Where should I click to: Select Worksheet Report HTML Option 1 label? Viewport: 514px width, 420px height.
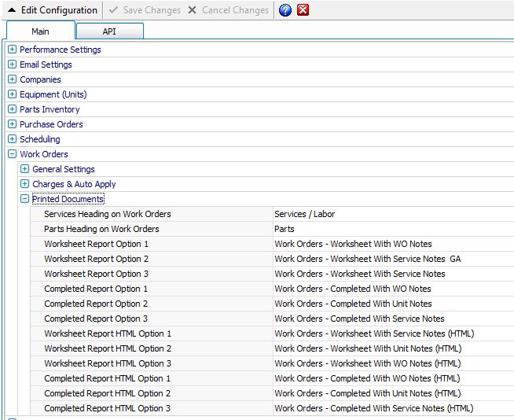click(108, 333)
